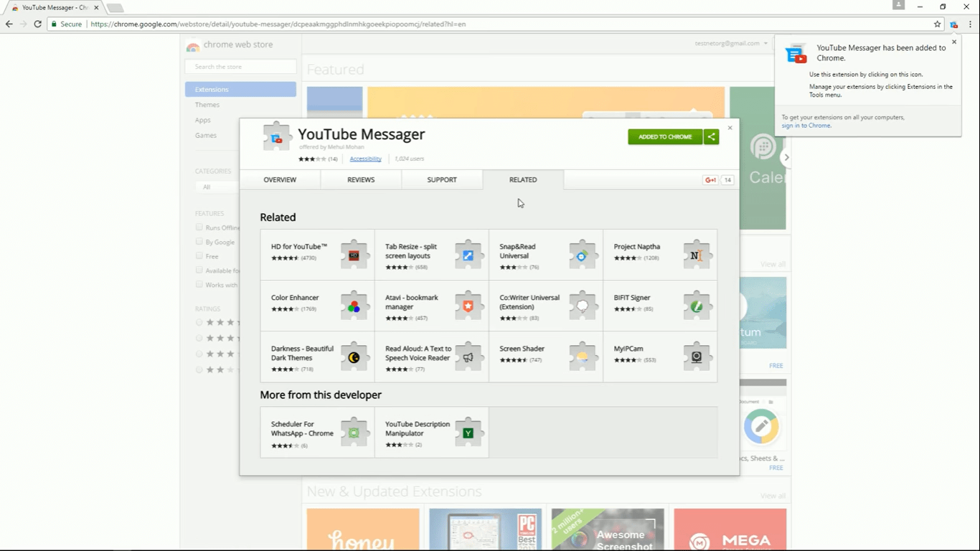The height and width of the screenshot is (551, 980).
Task: Click the 'More from this developer' heading
Action: [321, 395]
